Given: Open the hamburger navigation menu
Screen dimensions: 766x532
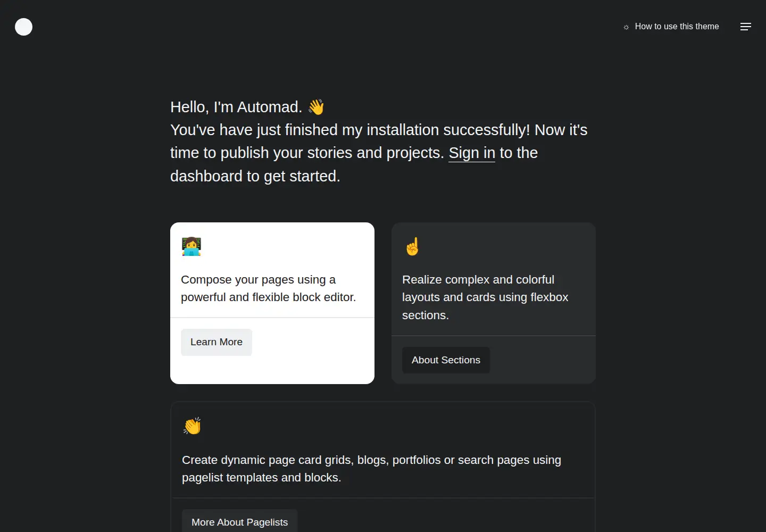Looking at the screenshot, I should tap(746, 27).
